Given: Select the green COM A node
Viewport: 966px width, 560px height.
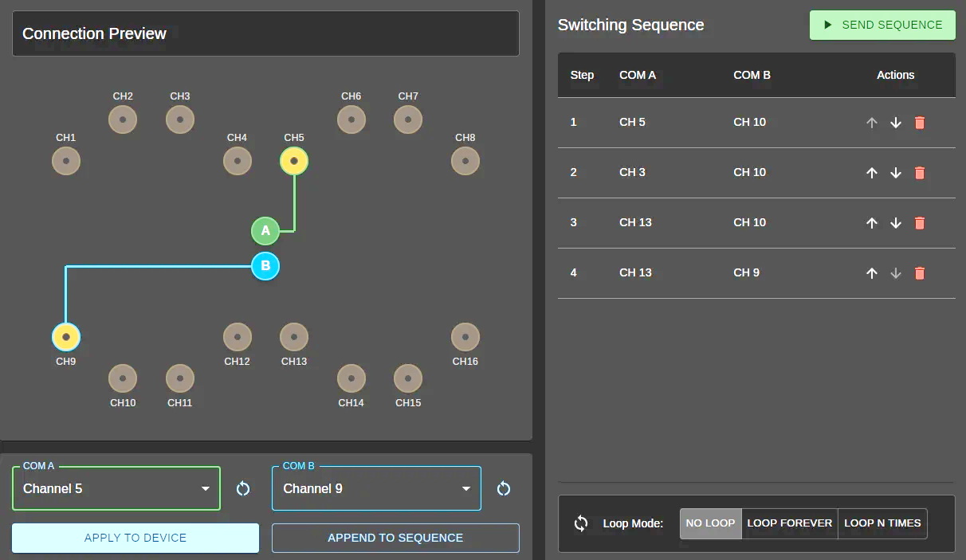Looking at the screenshot, I should pyautogui.click(x=265, y=232).
